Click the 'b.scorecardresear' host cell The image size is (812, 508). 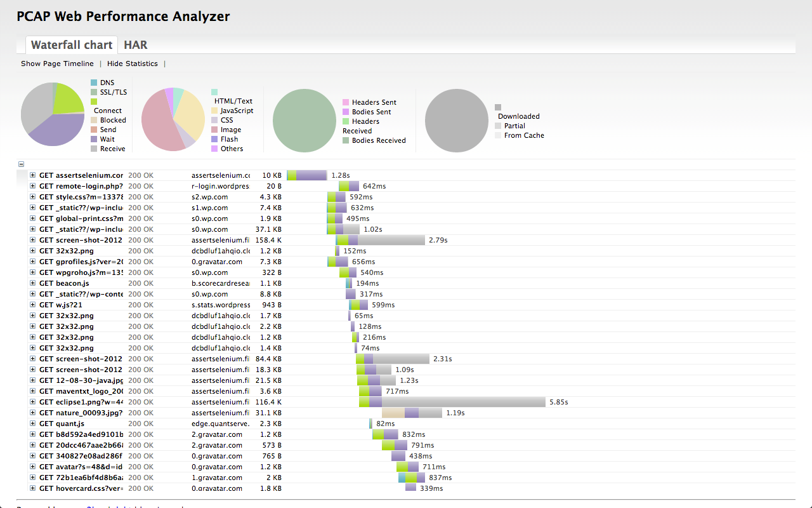click(221, 283)
